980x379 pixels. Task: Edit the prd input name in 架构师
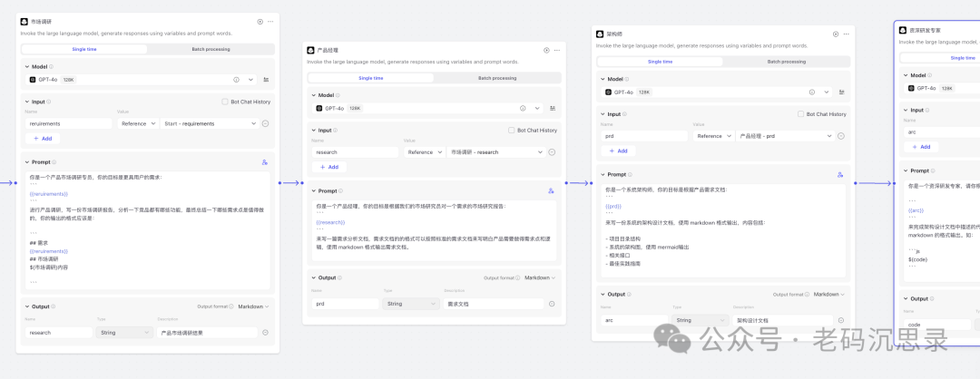click(x=644, y=135)
